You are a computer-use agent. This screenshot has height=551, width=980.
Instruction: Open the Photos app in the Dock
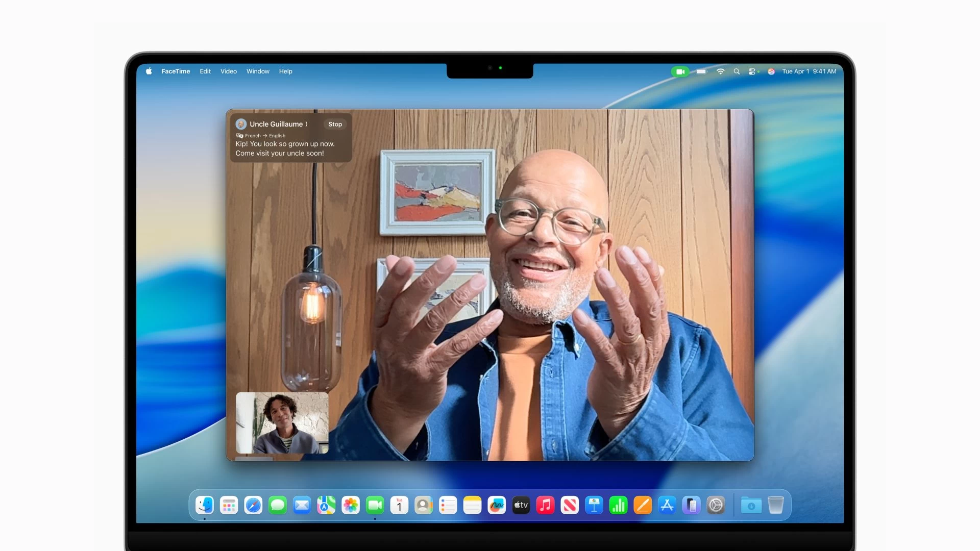pos(351,505)
